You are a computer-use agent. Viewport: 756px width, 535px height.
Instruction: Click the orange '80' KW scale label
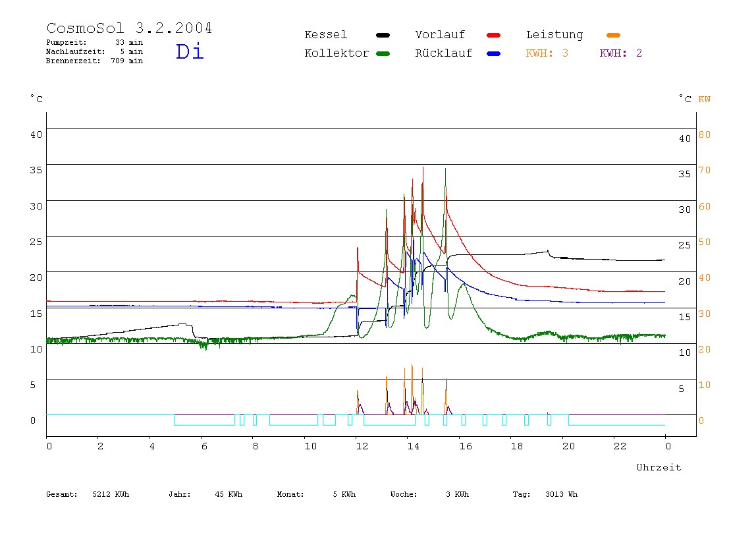coord(705,134)
